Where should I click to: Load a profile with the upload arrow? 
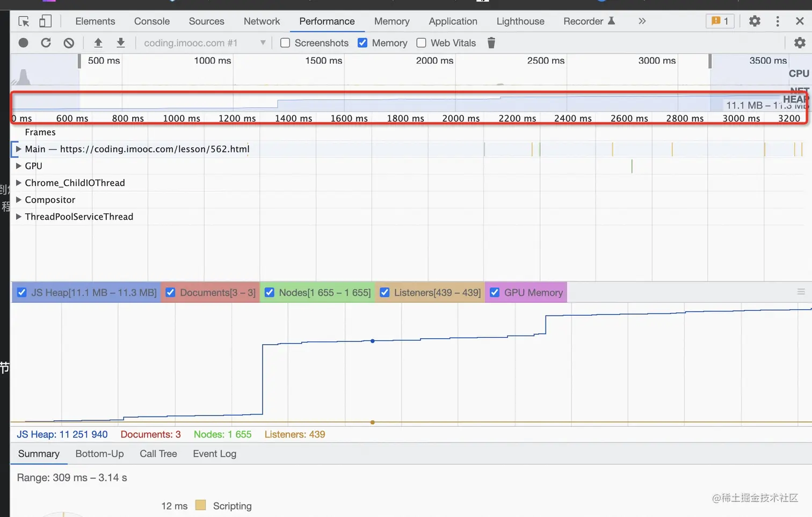pyautogui.click(x=98, y=43)
